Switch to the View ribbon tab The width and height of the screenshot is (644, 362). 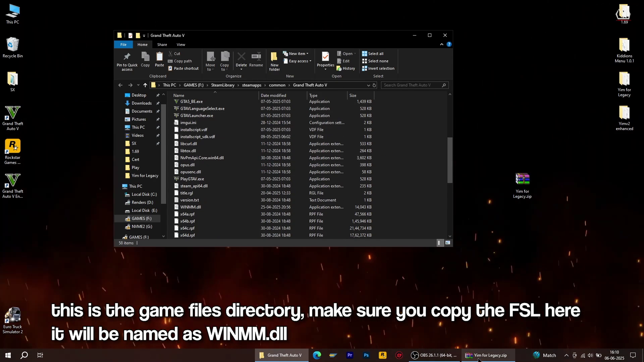[181, 45]
